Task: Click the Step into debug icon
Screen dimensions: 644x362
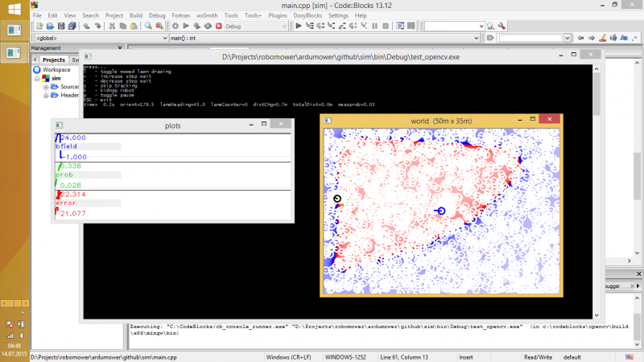Action: pyautogui.click(x=331, y=26)
